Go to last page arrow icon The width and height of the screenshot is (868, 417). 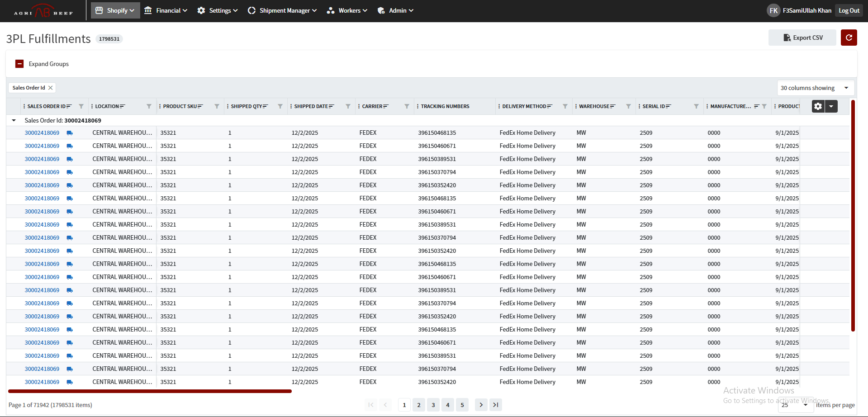[496, 405]
